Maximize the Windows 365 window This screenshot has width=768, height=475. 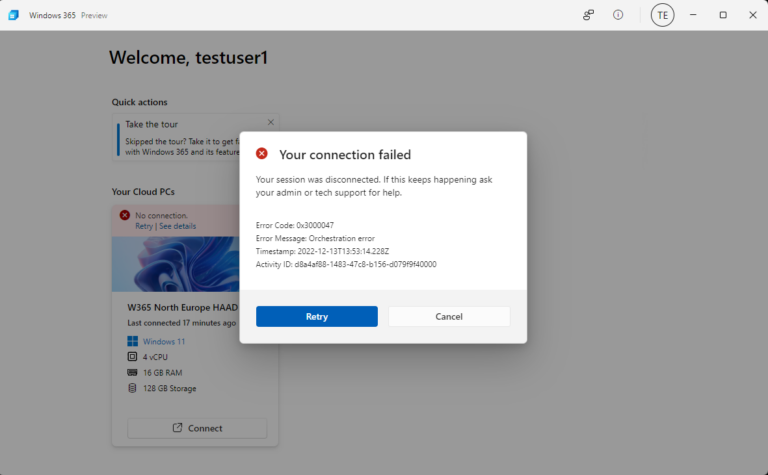pos(723,15)
